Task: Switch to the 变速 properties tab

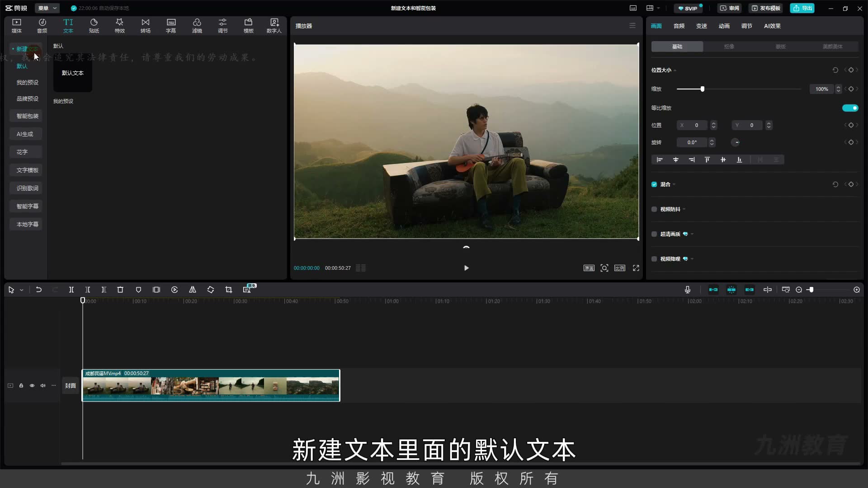Action: tap(702, 26)
